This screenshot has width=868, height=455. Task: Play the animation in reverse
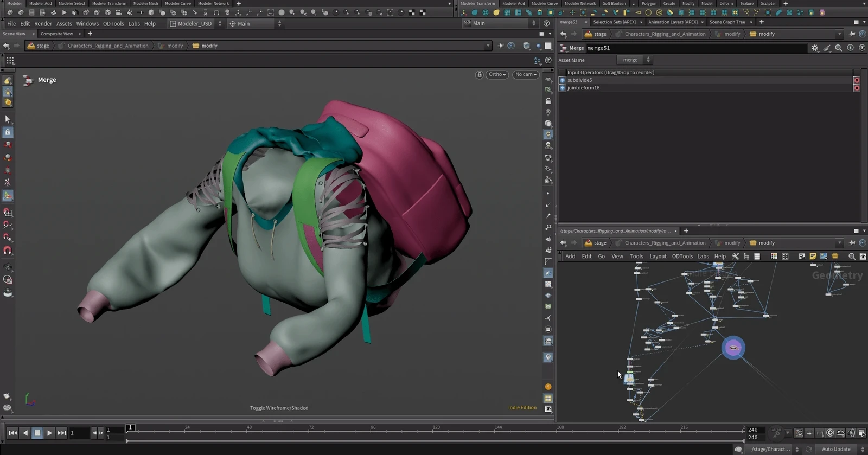tap(25, 433)
